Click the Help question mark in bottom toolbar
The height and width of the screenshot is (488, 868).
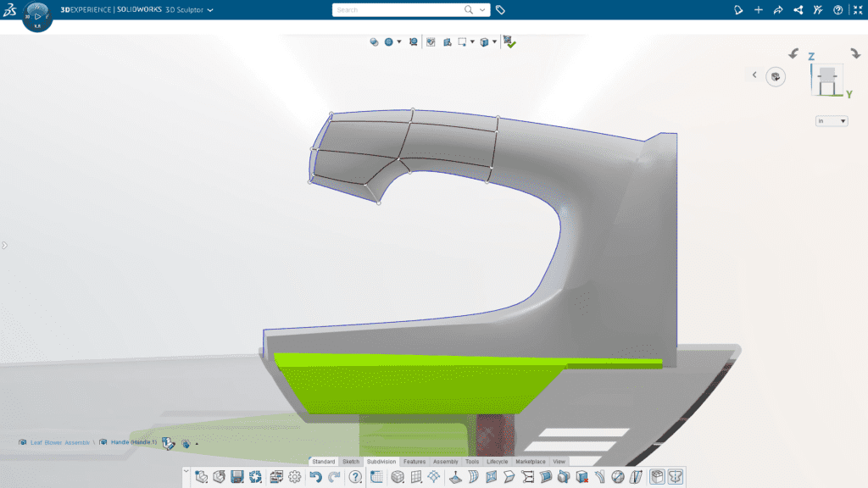(355, 477)
